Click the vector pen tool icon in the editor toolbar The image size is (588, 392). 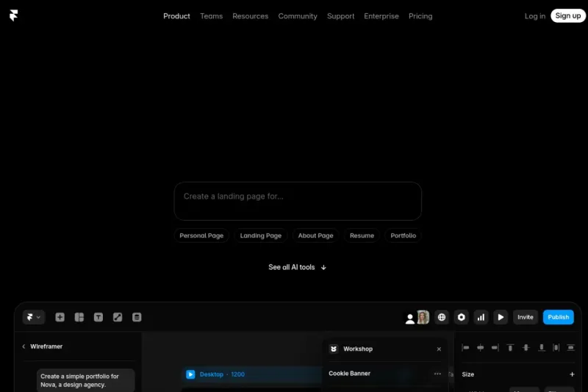click(118, 318)
